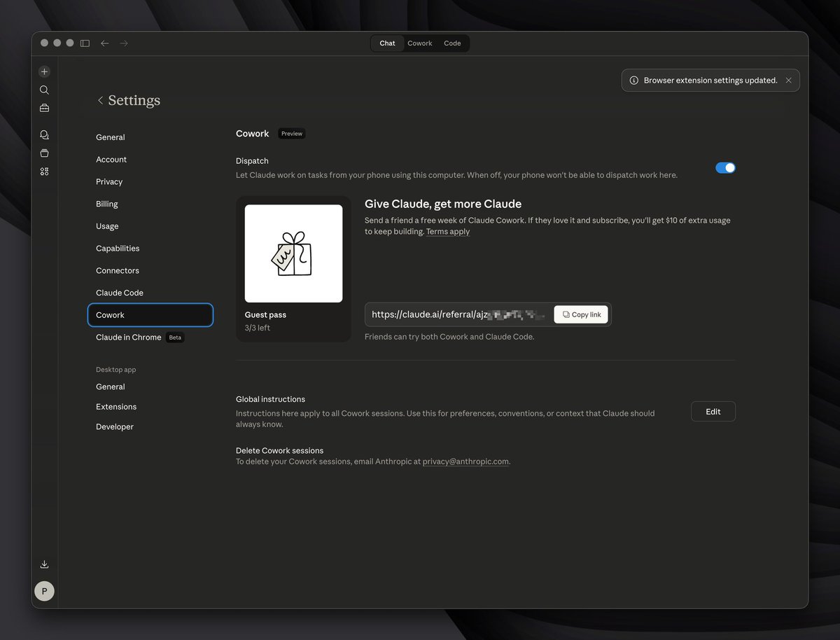This screenshot has width=840, height=640.
Task: Turn off the Dispatch toggle
Action: point(725,168)
